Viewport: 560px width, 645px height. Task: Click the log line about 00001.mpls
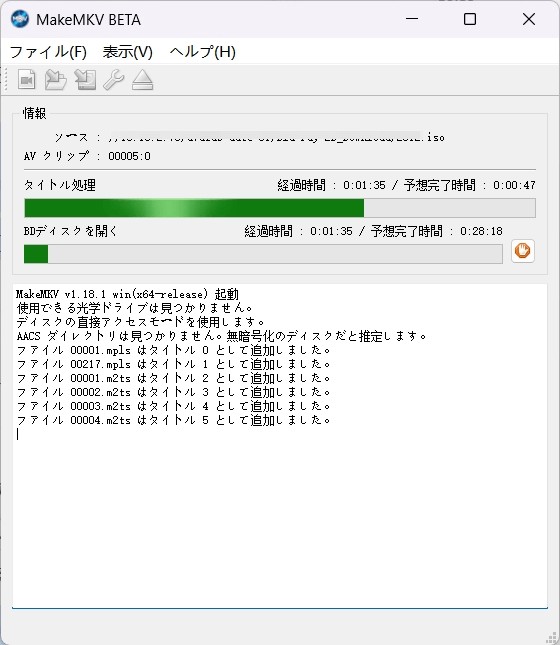[173, 350]
